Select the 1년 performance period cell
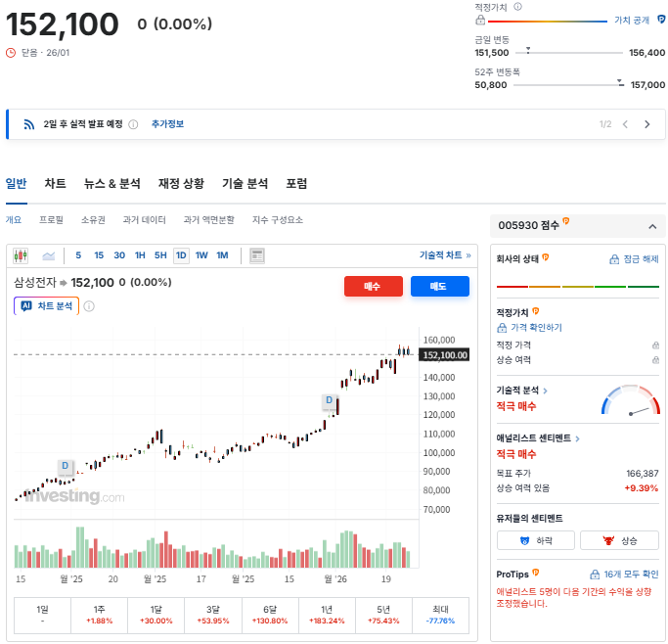The height and width of the screenshot is (644, 668). click(327, 615)
